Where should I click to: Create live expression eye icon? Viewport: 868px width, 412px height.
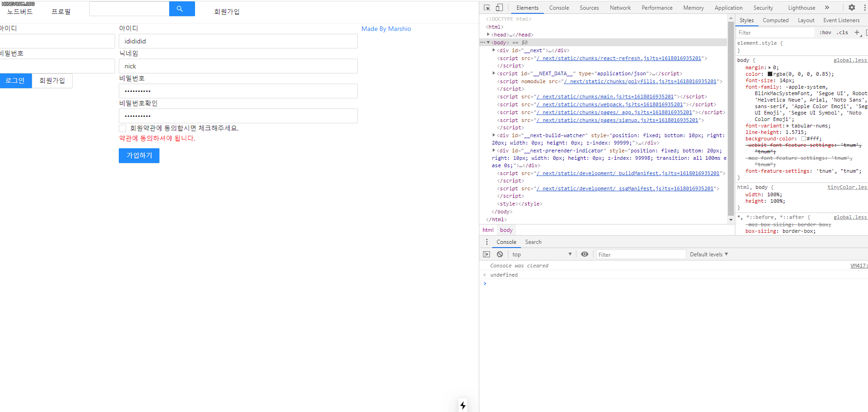pyautogui.click(x=585, y=254)
